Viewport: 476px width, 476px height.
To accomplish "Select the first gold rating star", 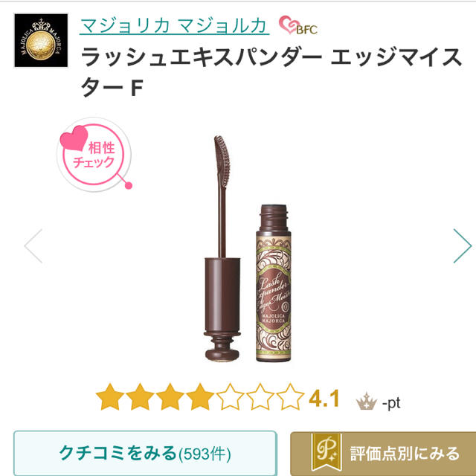I will pyautogui.click(x=110, y=396).
